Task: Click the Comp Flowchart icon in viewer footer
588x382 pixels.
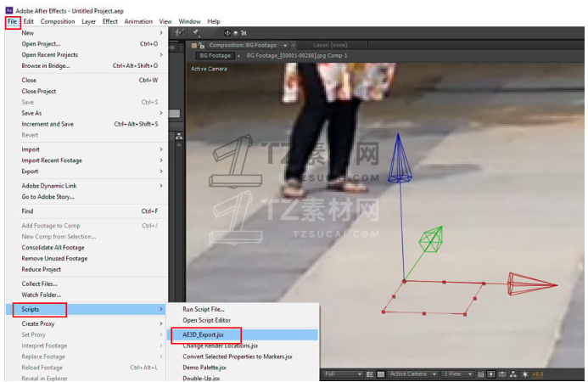Action: [x=513, y=374]
